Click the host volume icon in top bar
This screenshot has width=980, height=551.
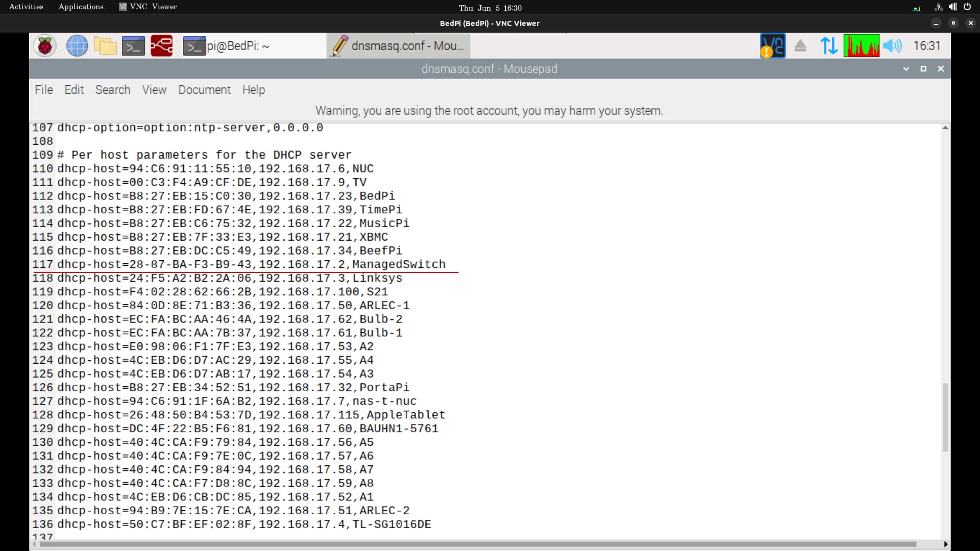[952, 7]
